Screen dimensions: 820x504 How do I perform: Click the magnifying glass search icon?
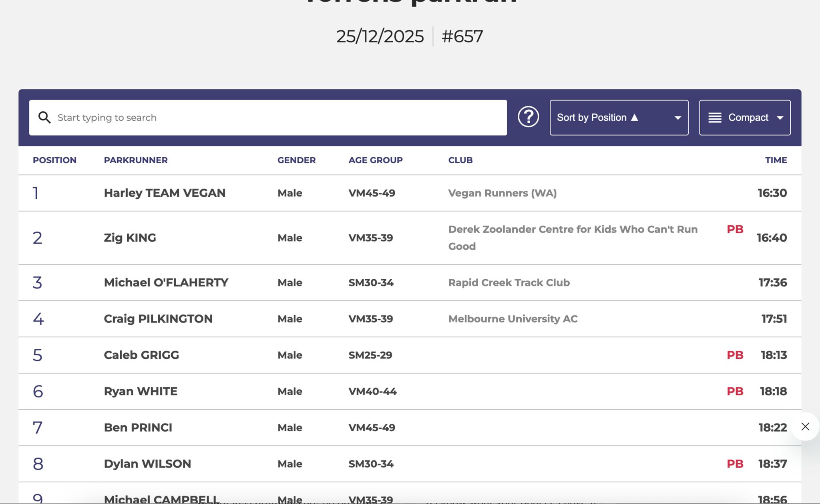(44, 118)
